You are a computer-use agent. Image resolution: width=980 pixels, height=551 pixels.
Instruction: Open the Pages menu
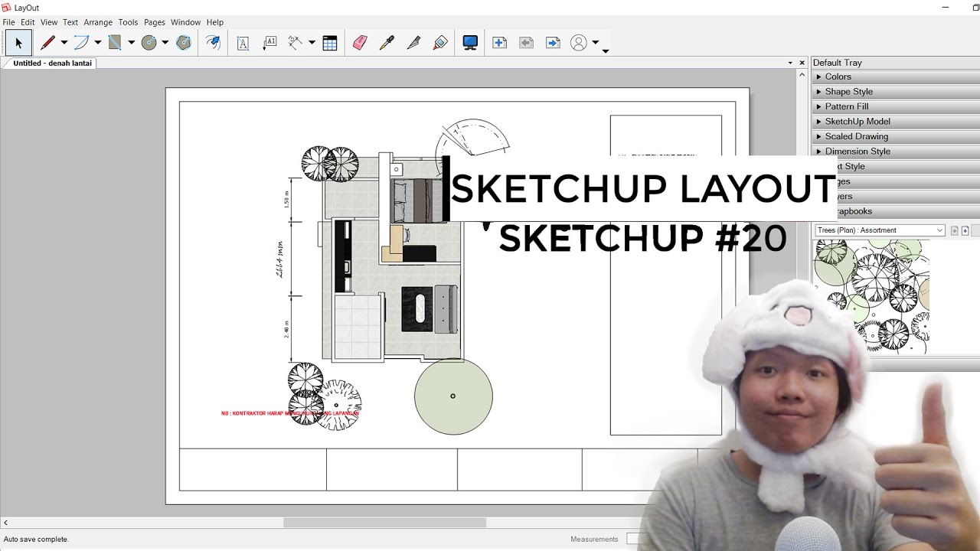click(155, 22)
